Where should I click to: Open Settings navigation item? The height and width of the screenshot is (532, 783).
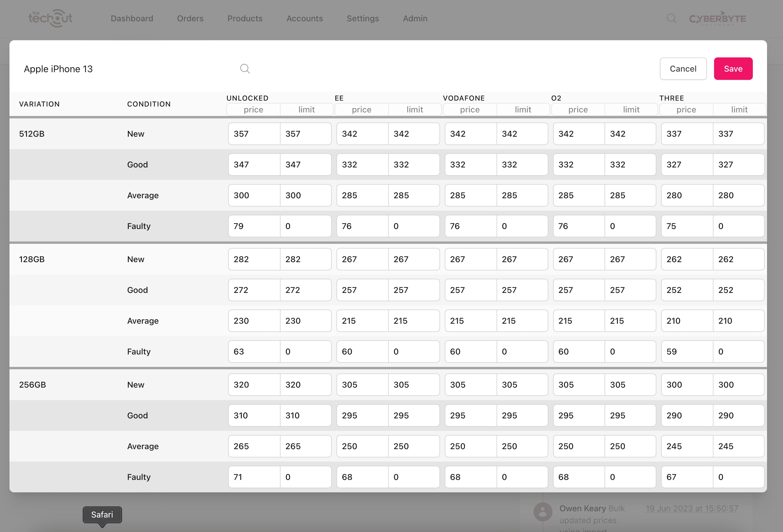(363, 19)
